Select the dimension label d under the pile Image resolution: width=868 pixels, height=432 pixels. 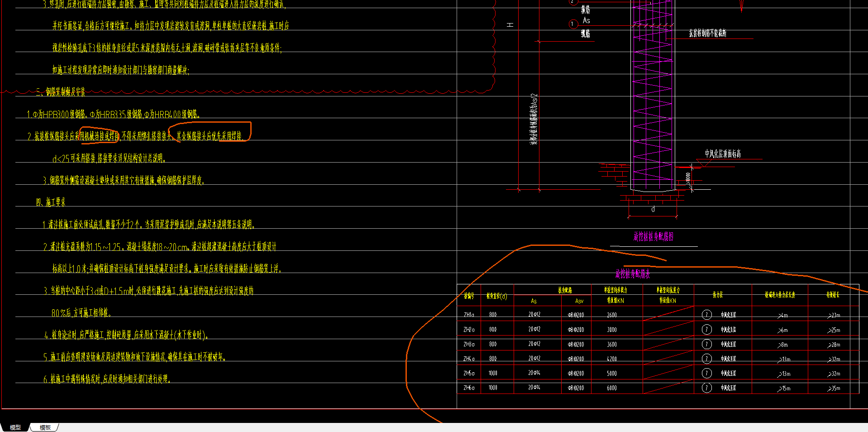[653, 209]
